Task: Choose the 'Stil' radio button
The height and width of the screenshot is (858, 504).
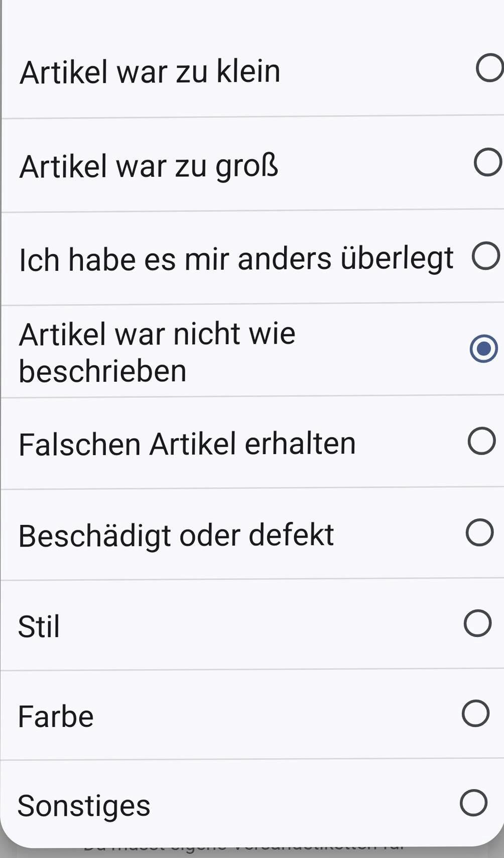Action: 477,623
